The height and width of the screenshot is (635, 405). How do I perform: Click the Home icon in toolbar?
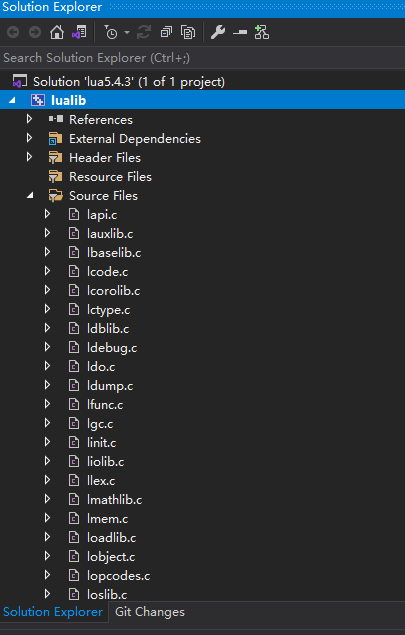57,32
